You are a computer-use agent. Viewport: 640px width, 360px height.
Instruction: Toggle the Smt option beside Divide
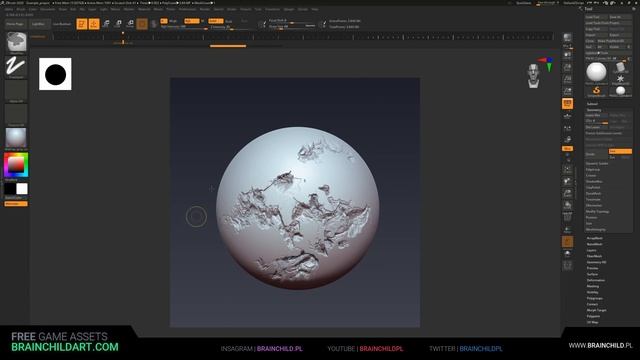tap(620, 151)
